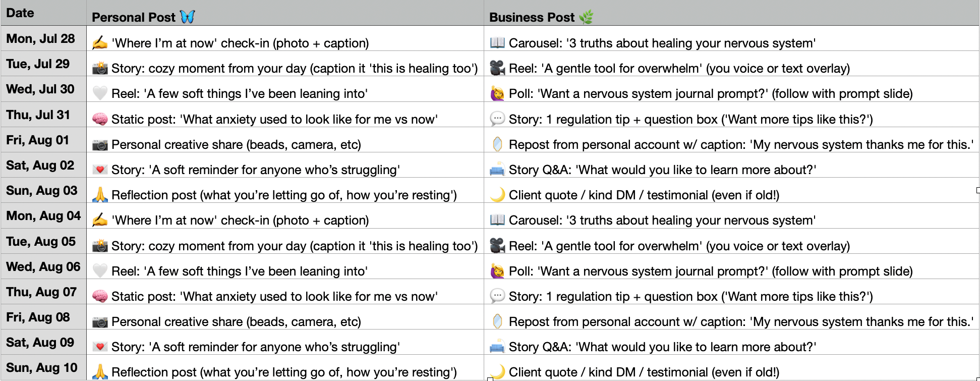The height and width of the screenshot is (381, 980).
Task: Click the praying hands emoji in Aug 03 row
Action: click(x=100, y=195)
